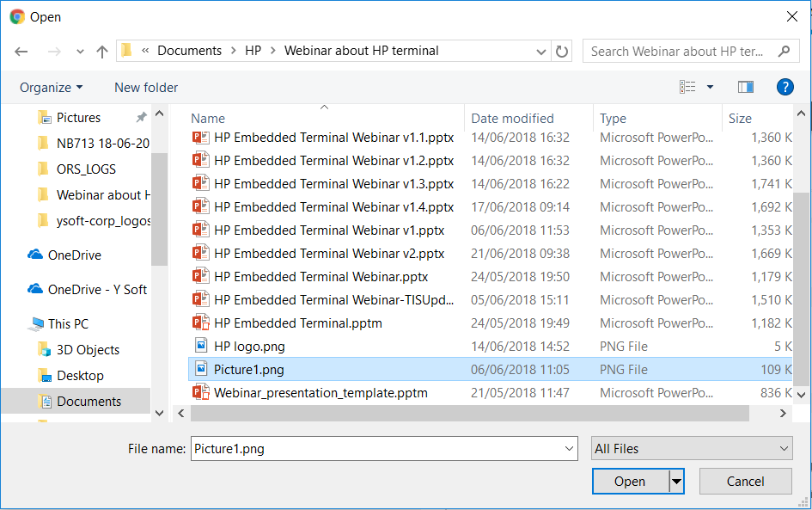
Task: Open the Help question mark icon
Action: click(x=784, y=87)
